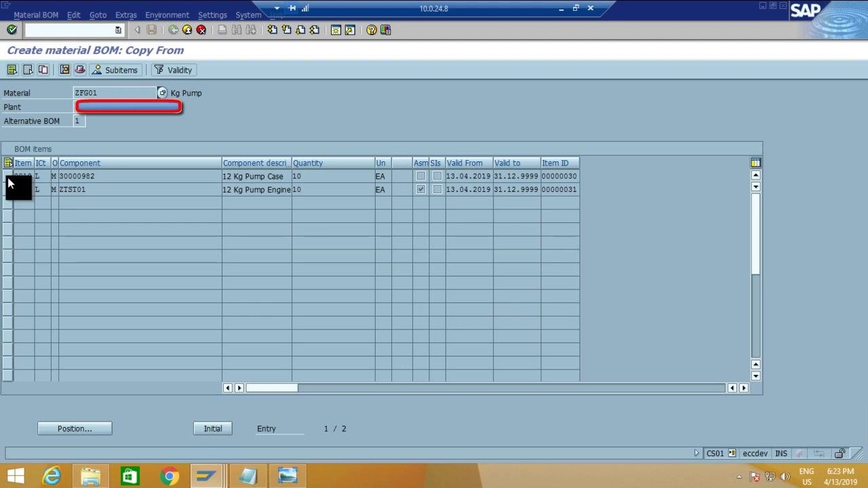Click the Alternative BOM field
This screenshot has width=868, height=488.
click(x=79, y=121)
